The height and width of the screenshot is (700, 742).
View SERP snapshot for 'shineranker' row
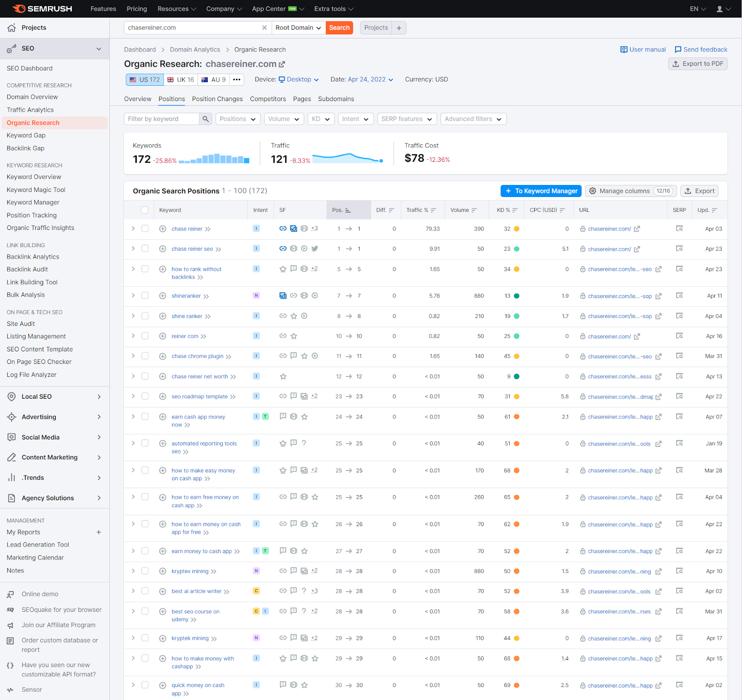(679, 296)
